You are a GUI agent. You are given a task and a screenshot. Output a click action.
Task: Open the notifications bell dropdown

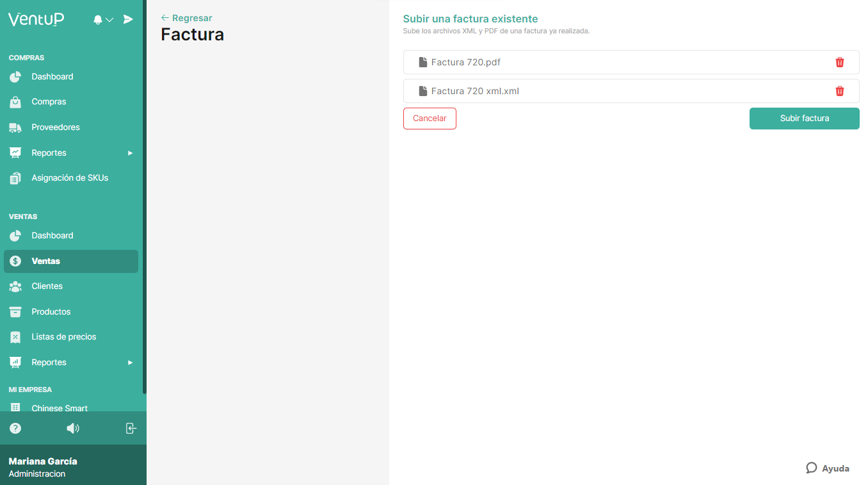pos(102,20)
